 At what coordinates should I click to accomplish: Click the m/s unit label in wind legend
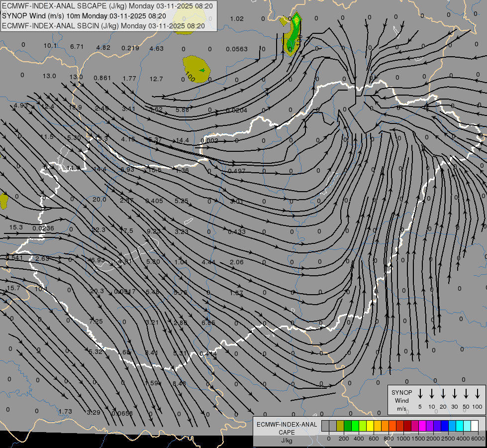pyautogui.click(x=401, y=409)
